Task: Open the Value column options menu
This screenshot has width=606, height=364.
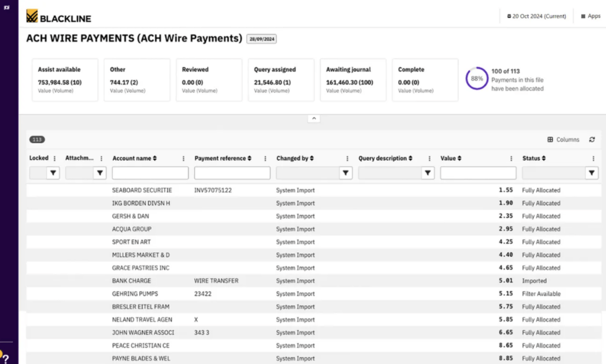Action: [511, 159]
